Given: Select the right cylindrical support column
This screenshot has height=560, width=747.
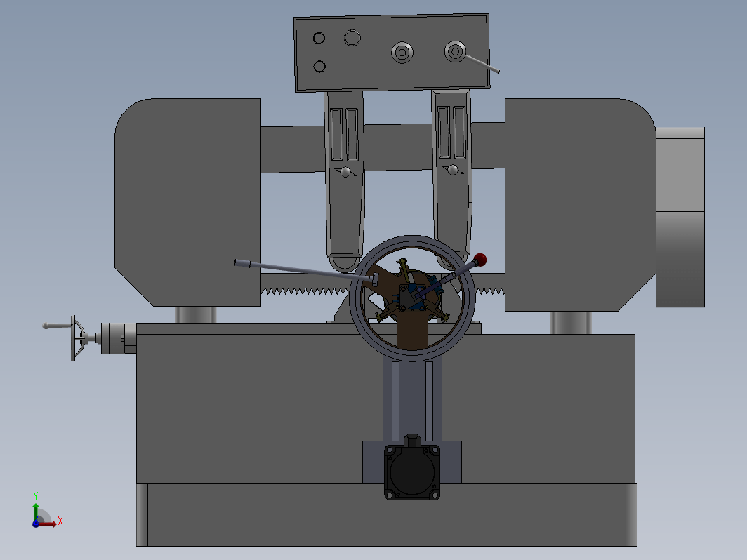Looking at the screenshot, I should (571, 323).
